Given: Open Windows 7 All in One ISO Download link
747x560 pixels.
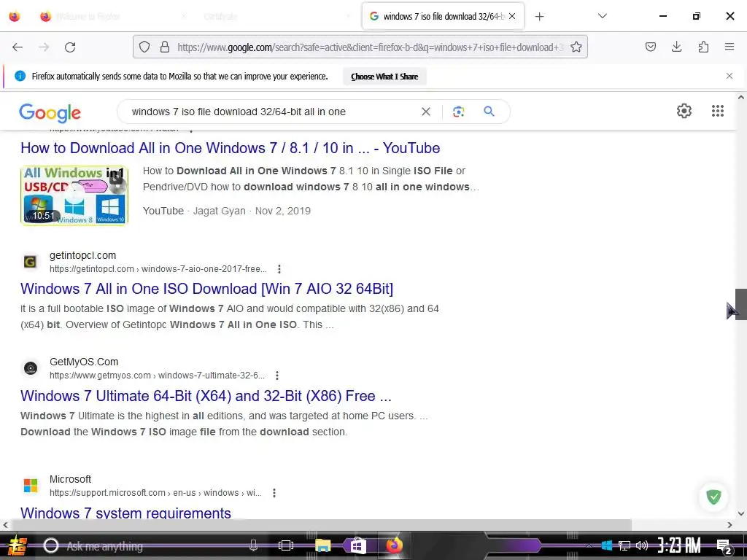Looking at the screenshot, I should [x=206, y=289].
